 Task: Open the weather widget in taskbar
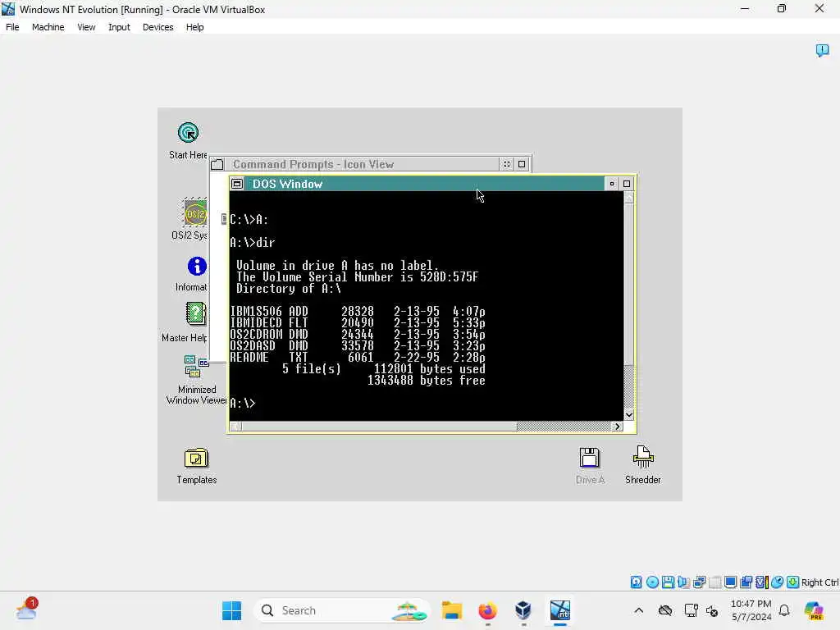26,609
